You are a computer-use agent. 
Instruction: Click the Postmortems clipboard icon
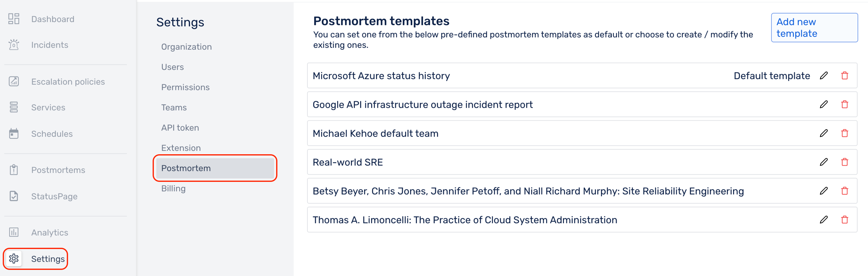[14, 170]
